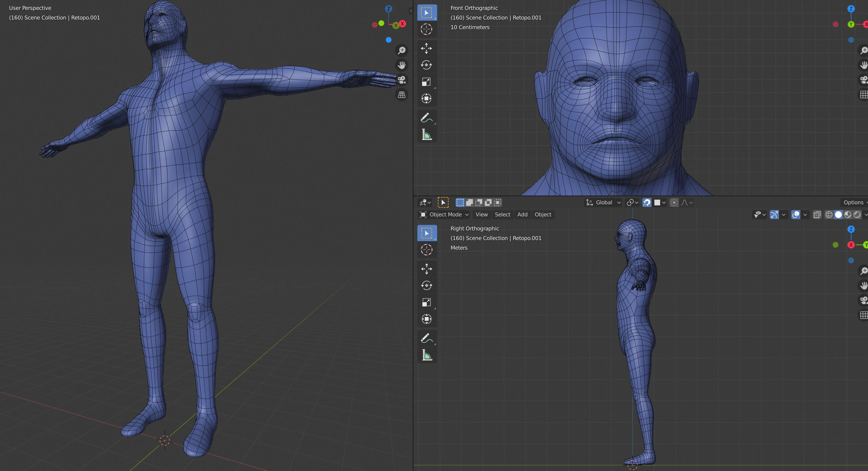Click the 'User Perspective' label
868x471 pixels.
tap(30, 8)
